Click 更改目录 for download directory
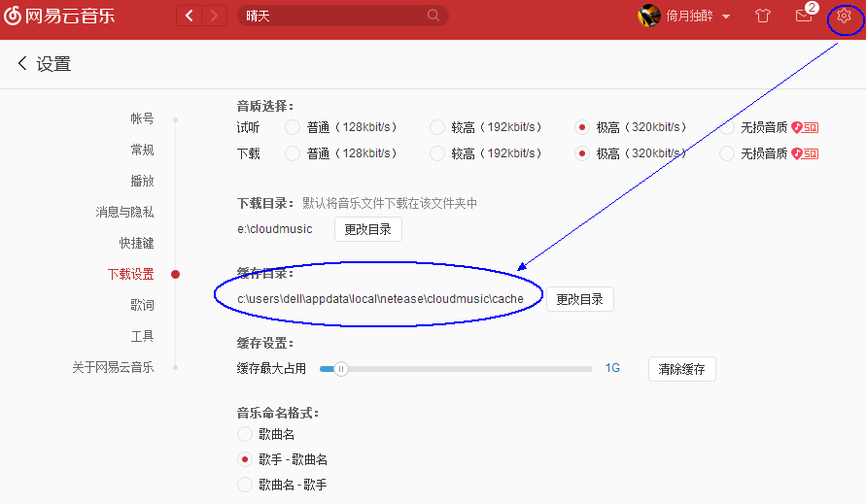 point(367,229)
